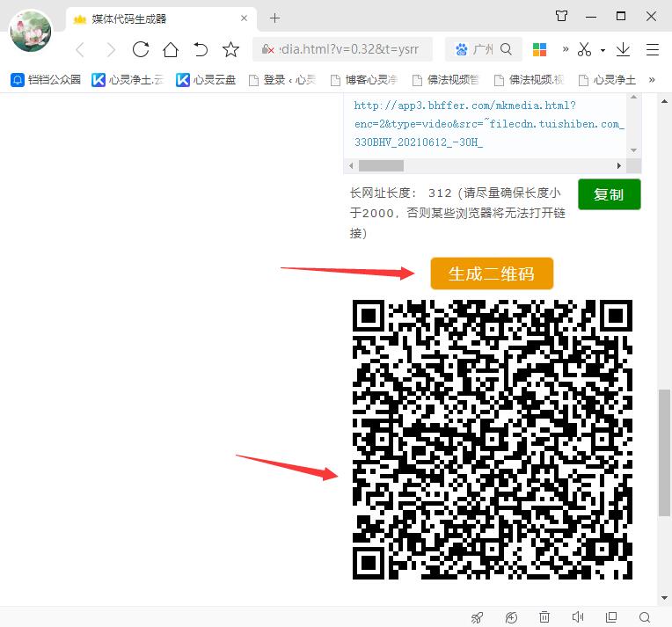Click the green 复制 button
Image resolution: width=672 pixels, height=627 pixels.
609,194
